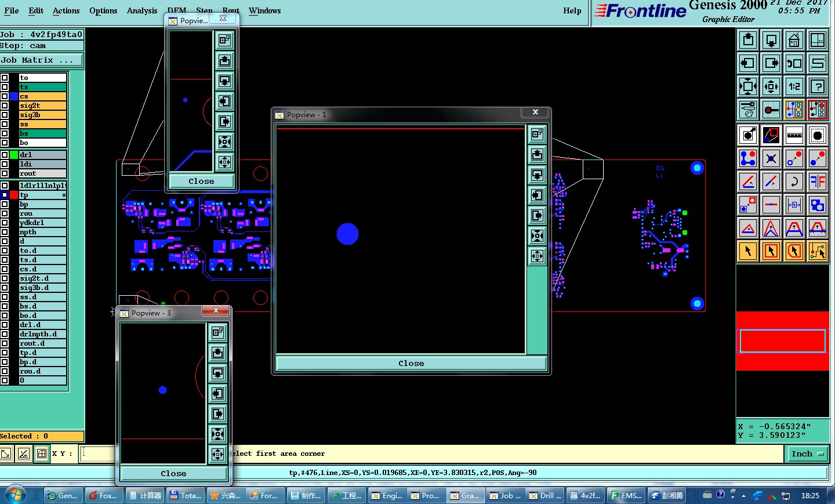Toggle the checkbox for layer 'sig2t'
Image resolution: width=835 pixels, height=504 pixels.
pyautogui.click(x=5, y=106)
